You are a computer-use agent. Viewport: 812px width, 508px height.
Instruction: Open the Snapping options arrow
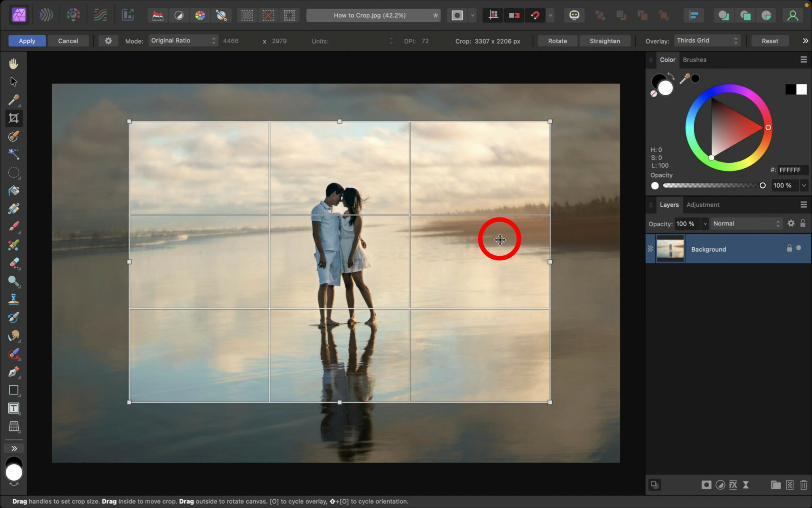pyautogui.click(x=550, y=15)
